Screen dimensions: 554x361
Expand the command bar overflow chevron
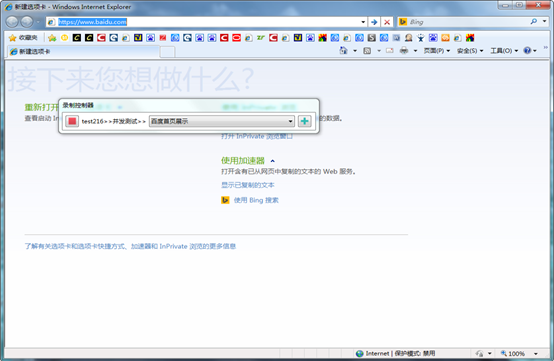[546, 47]
